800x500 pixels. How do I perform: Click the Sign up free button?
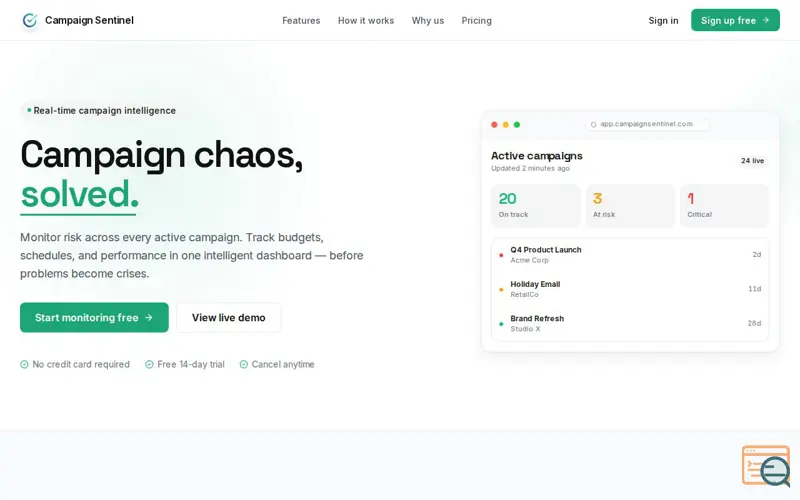point(735,20)
